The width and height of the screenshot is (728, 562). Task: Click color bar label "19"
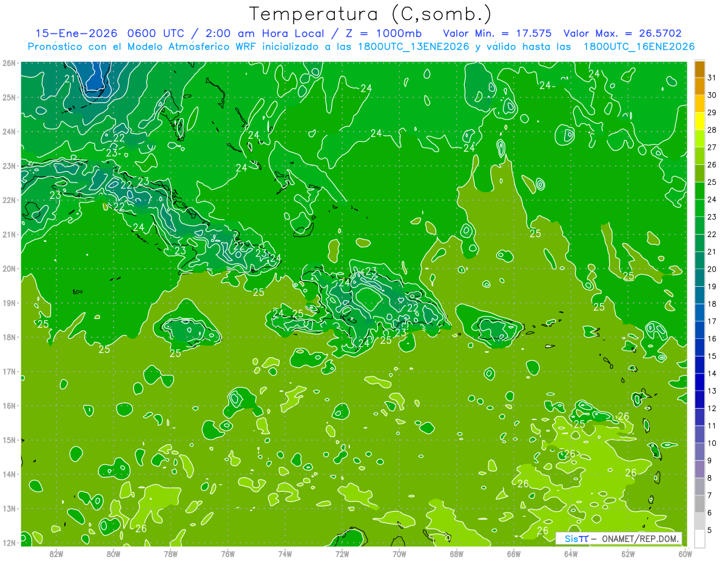click(x=712, y=287)
